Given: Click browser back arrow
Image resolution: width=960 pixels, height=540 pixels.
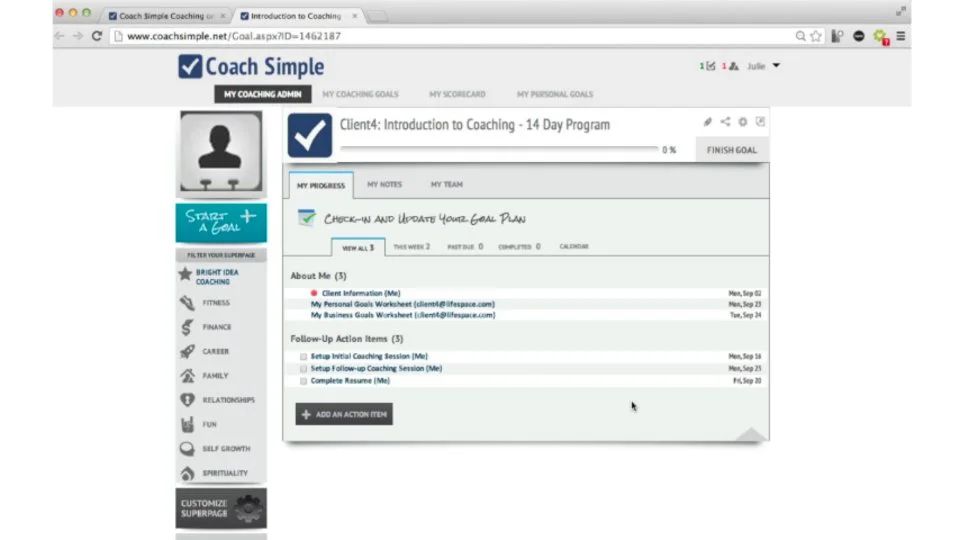Looking at the screenshot, I should click(x=59, y=36).
